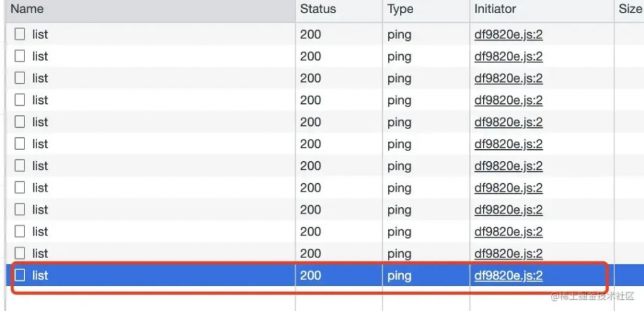This screenshot has width=644, height=311.
Task: Open df9820e.js:2 initiator link in the first row
Action: click(508, 35)
